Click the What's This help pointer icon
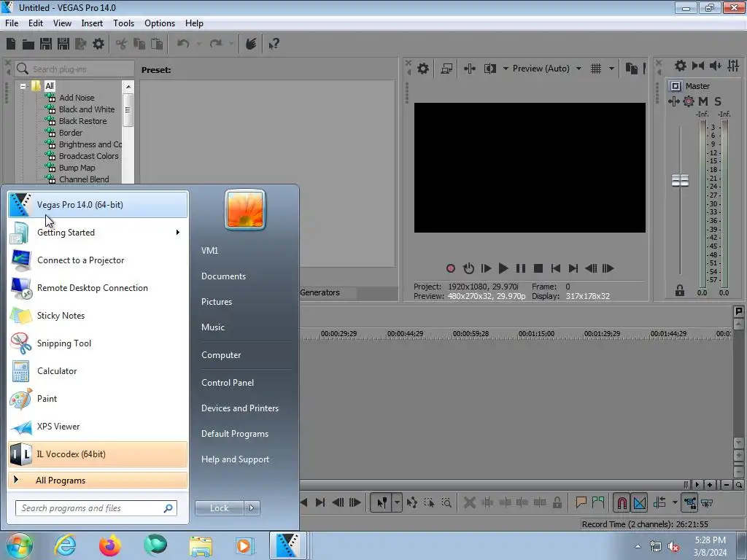747x560 pixels. 274,44
